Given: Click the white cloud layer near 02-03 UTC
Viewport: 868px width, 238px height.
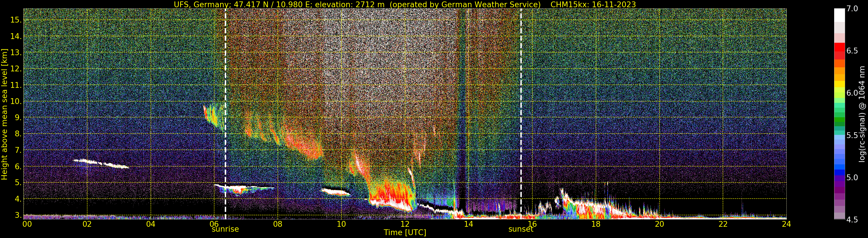Looking at the screenshot, I should point(101,163).
